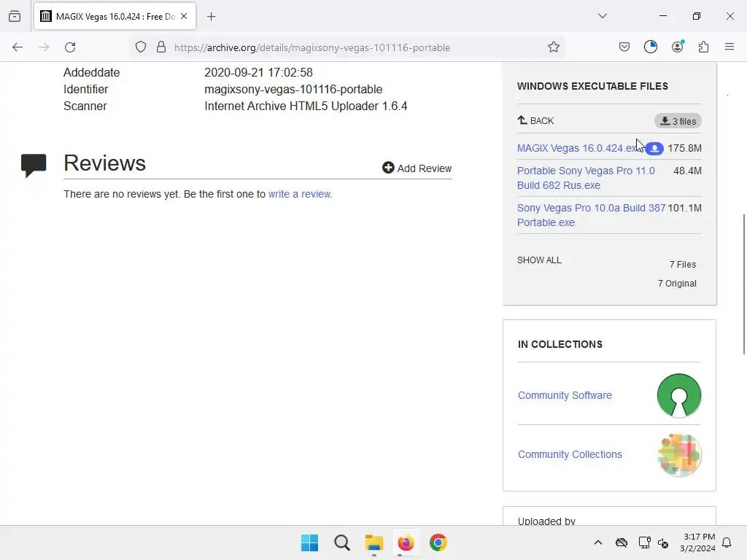Open Firefox recent browsing icon in tab bar

15,16
